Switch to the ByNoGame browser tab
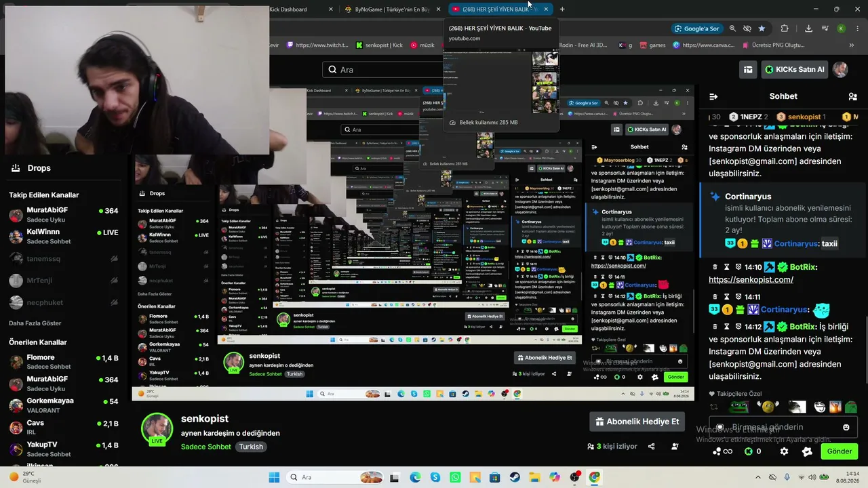 (x=389, y=9)
